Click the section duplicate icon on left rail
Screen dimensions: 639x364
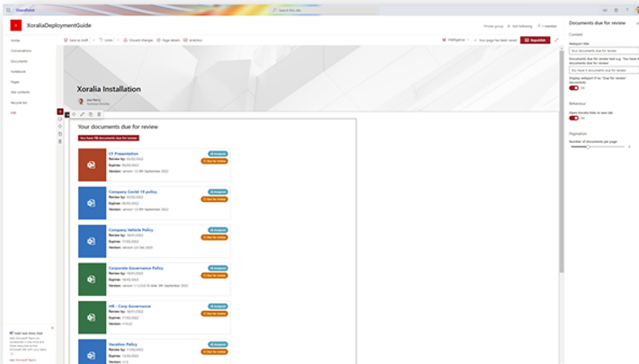click(60, 134)
